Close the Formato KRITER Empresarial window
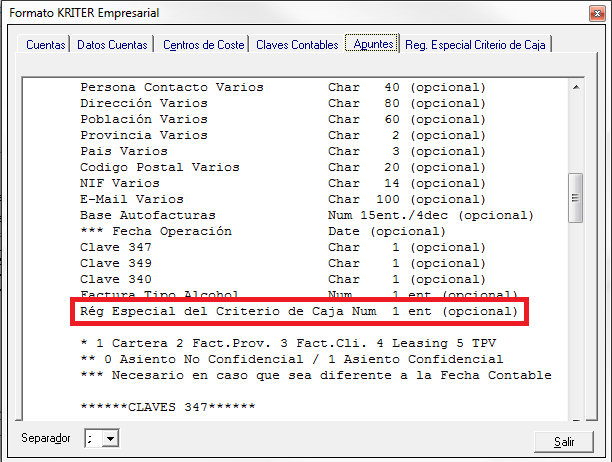The image size is (612, 462). pos(597,14)
